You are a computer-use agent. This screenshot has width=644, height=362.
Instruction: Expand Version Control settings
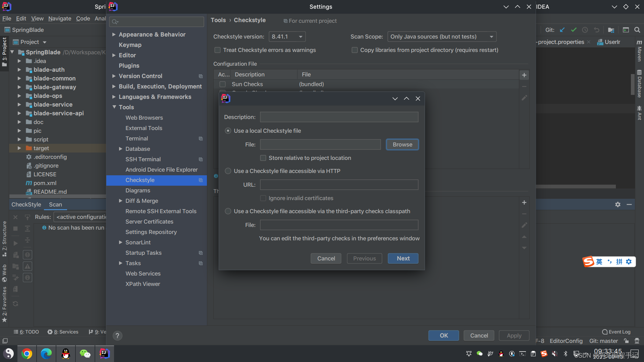(x=114, y=76)
